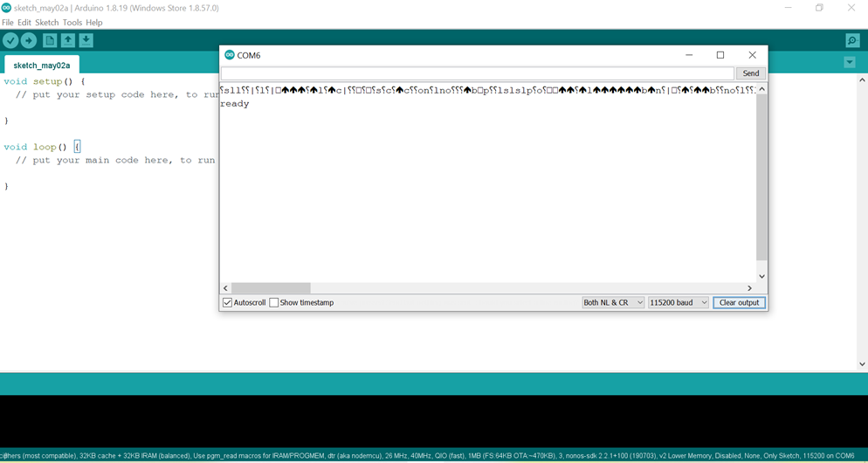Open Serial Monitor magnifier icon

coord(852,40)
